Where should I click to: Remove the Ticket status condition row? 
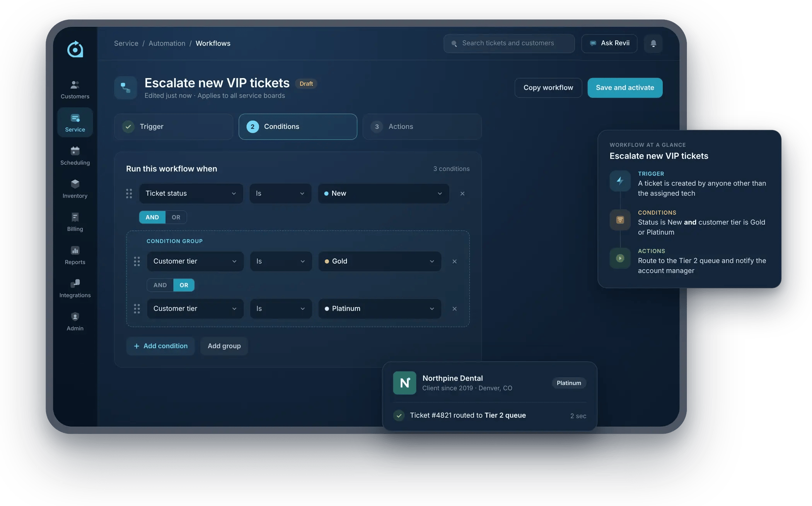tap(462, 193)
